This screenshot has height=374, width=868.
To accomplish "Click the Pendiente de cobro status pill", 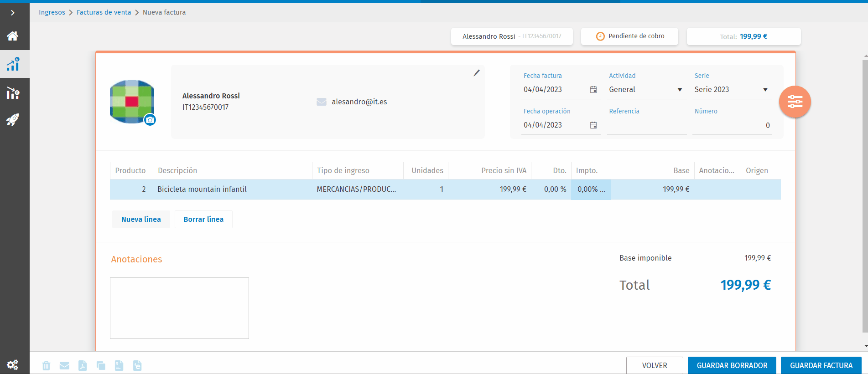I will tap(629, 36).
